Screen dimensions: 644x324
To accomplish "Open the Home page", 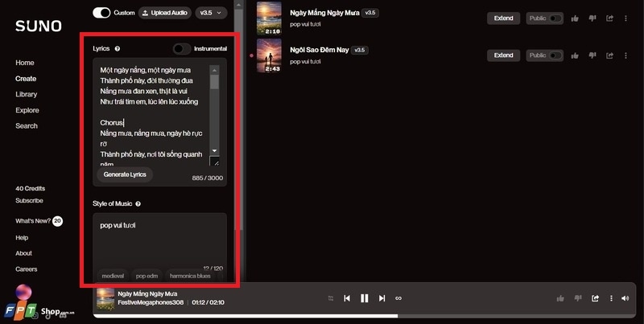I will (x=25, y=63).
